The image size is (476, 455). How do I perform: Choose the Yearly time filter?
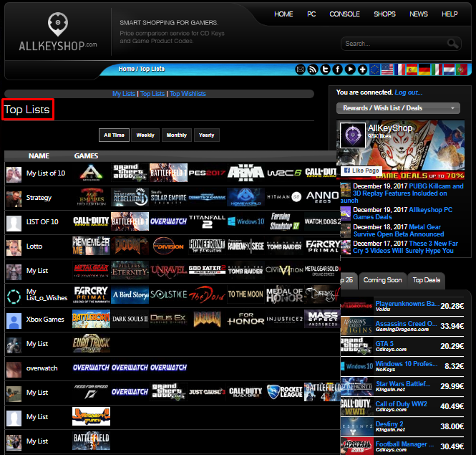206,135
